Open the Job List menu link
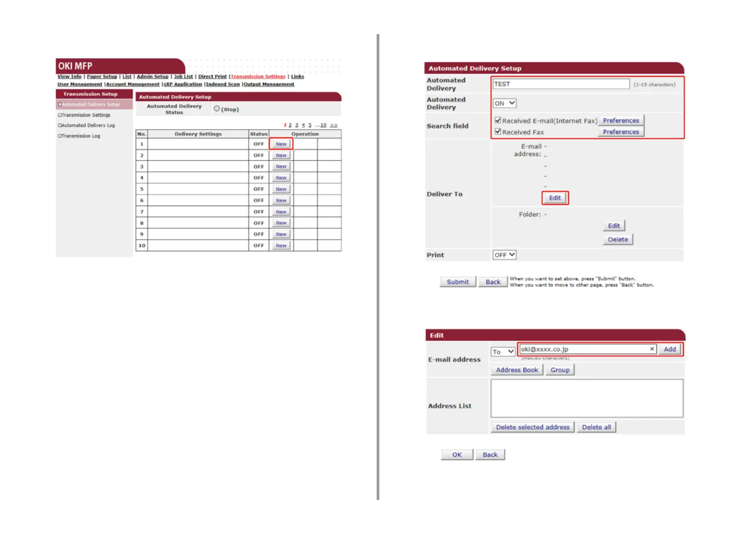The image size is (756, 534). point(183,77)
